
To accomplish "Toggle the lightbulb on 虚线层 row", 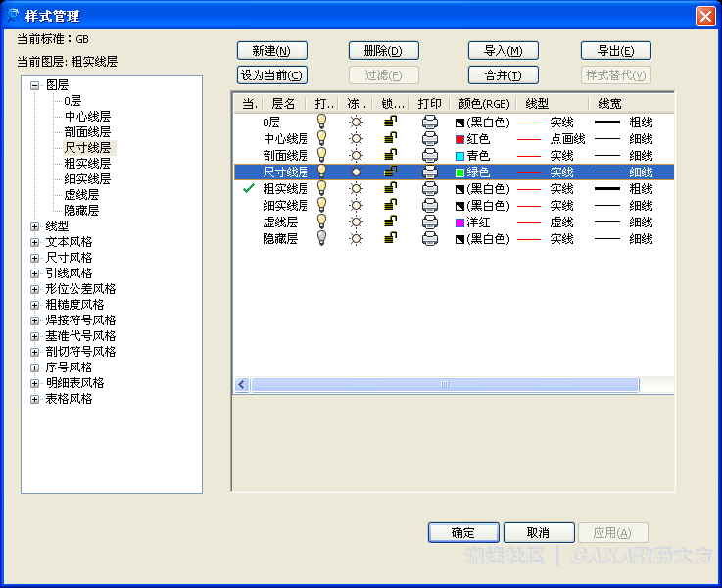I will pyautogui.click(x=321, y=221).
